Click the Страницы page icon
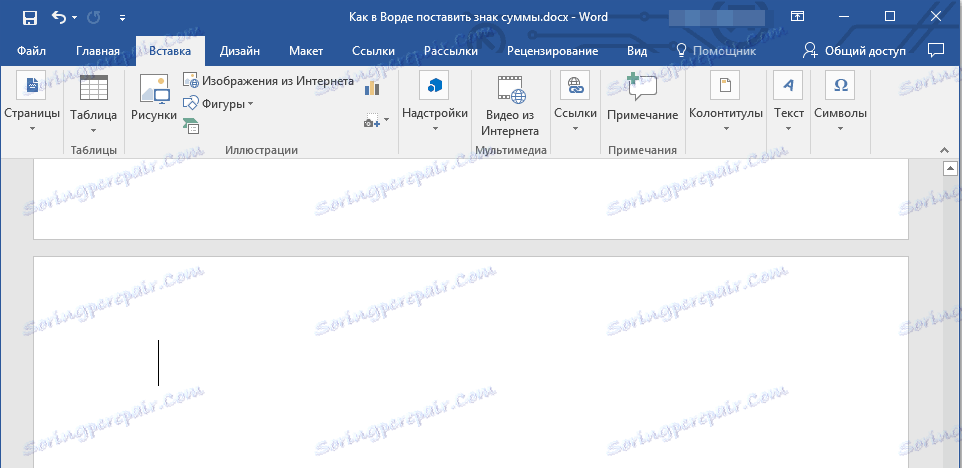Viewport: 962px width, 468px height. [31, 85]
